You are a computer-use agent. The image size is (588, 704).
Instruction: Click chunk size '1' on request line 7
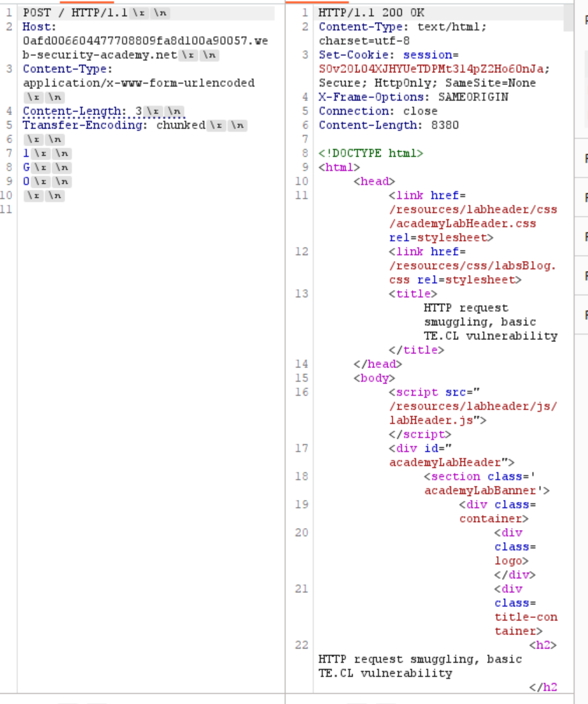click(26, 153)
